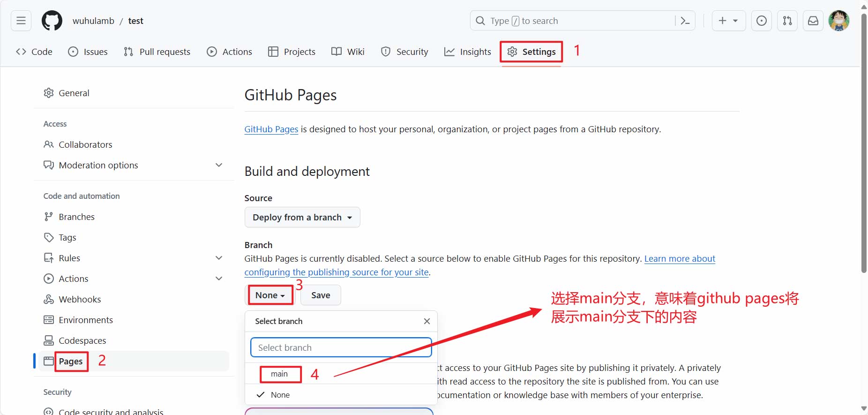Close the Select branch popup
This screenshot has height=415, width=868.
pos(427,321)
